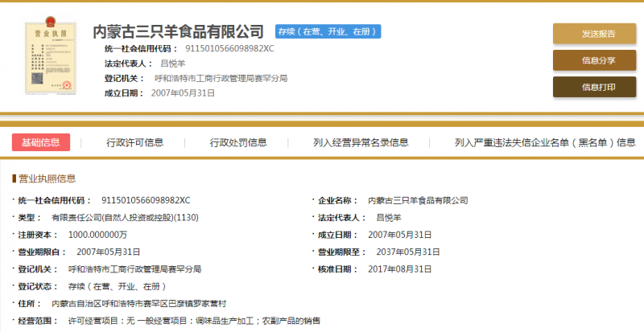Click the 营业执照信息 section heading

(x=47, y=178)
